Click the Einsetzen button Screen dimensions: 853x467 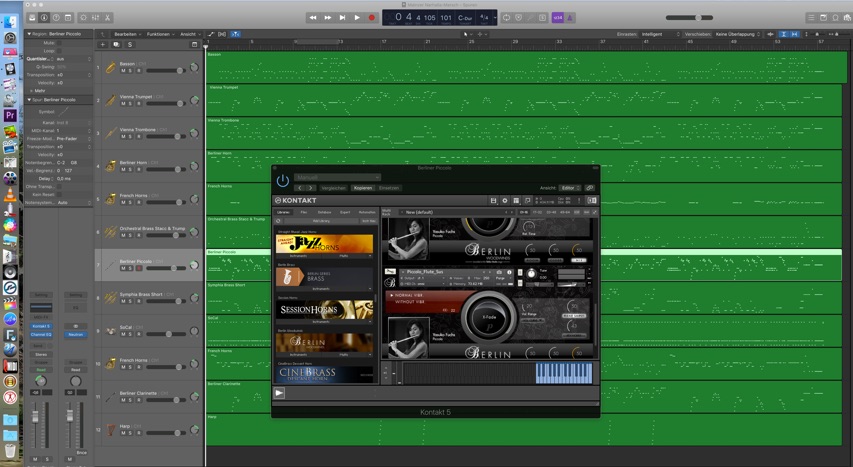[389, 188]
